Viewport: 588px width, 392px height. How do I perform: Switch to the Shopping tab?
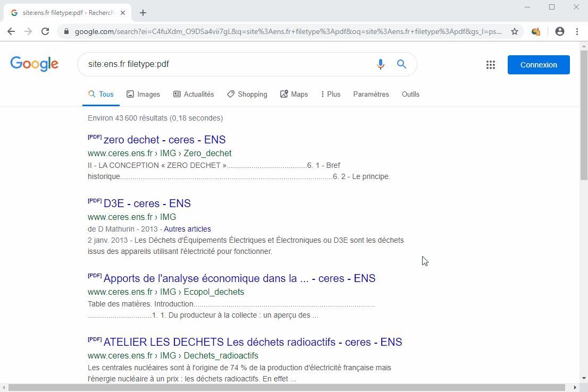click(x=247, y=95)
